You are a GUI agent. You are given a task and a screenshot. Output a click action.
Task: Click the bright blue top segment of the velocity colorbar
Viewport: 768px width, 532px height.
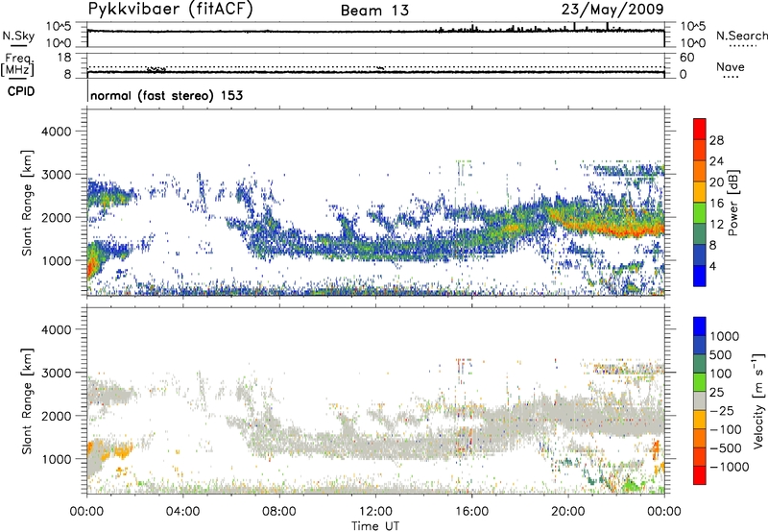[x=700, y=326]
